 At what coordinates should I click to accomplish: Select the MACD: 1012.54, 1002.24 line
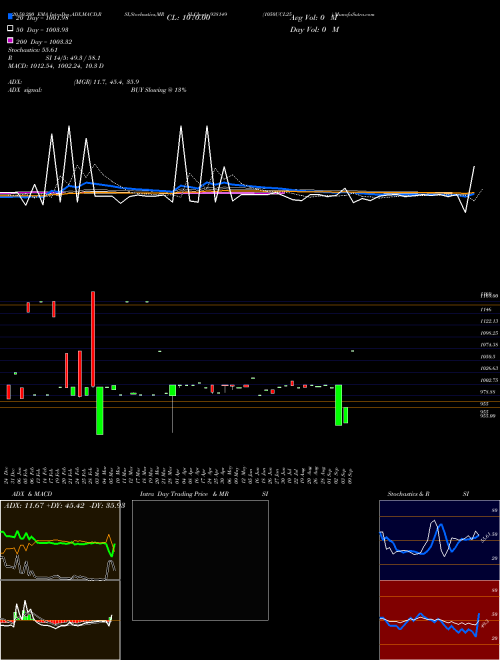[x=56, y=66]
